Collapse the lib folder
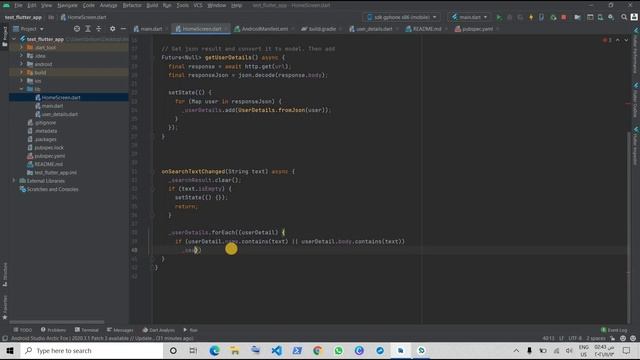This screenshot has height=360, width=640. (22, 89)
